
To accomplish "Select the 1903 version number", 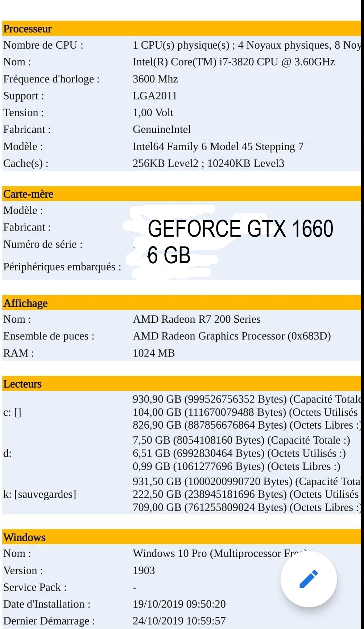I will [144, 571].
